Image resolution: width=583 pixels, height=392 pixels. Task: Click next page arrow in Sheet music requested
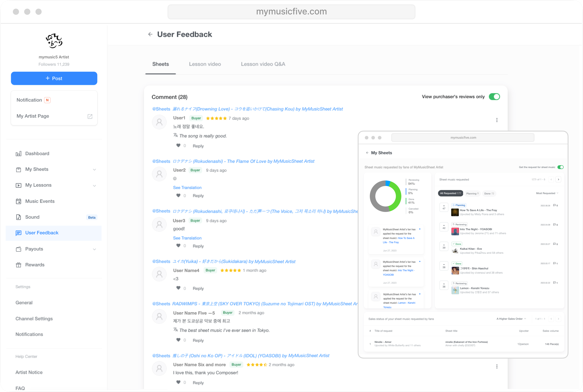(558, 179)
